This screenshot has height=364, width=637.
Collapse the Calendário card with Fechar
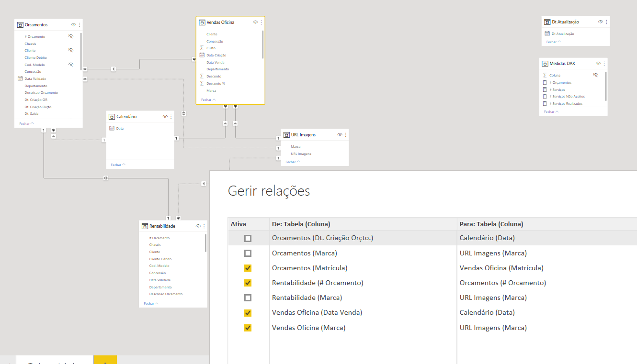tap(118, 165)
